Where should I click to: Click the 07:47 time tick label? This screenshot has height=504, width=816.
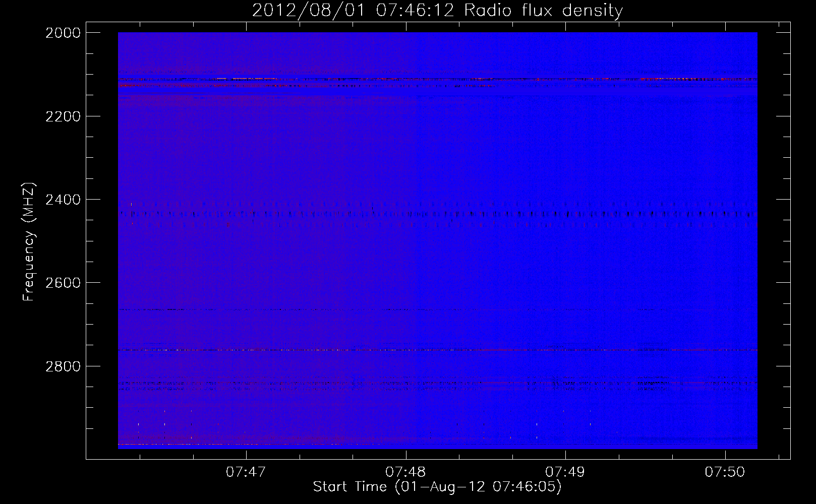click(x=246, y=472)
